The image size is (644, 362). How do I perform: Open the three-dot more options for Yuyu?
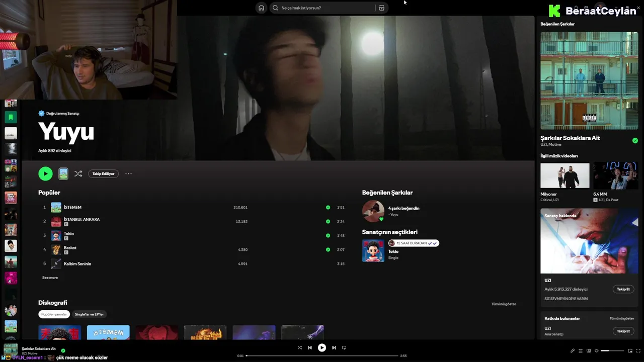(x=128, y=173)
